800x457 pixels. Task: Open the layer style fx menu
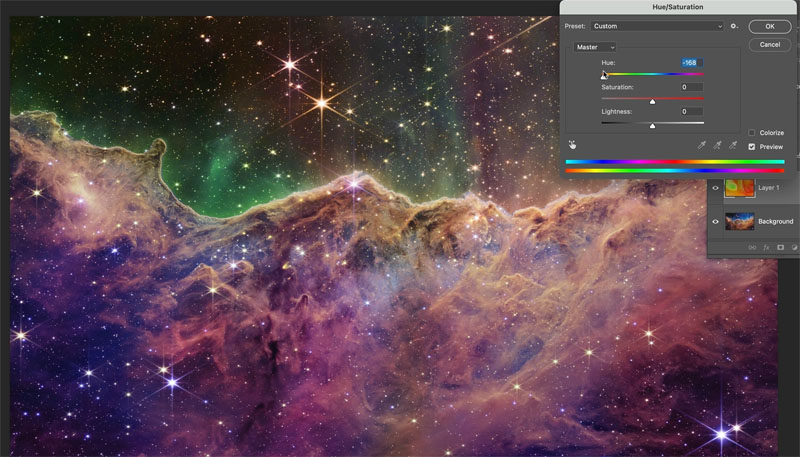(766, 247)
